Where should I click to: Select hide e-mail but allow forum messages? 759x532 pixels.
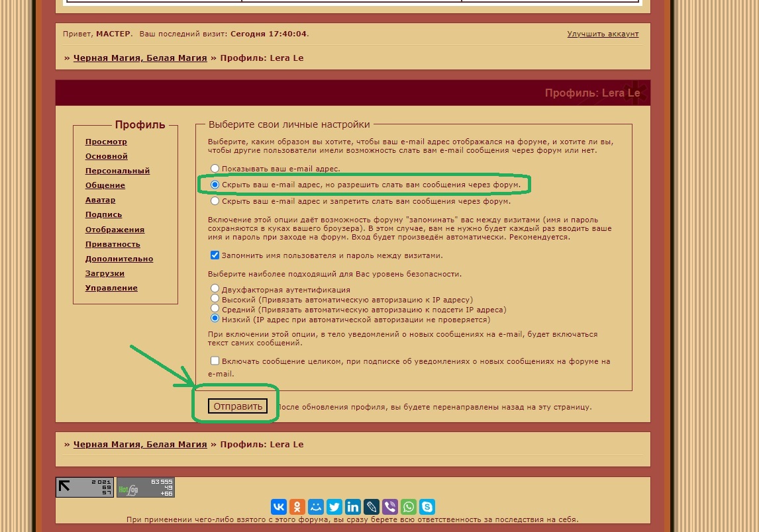pyautogui.click(x=215, y=185)
